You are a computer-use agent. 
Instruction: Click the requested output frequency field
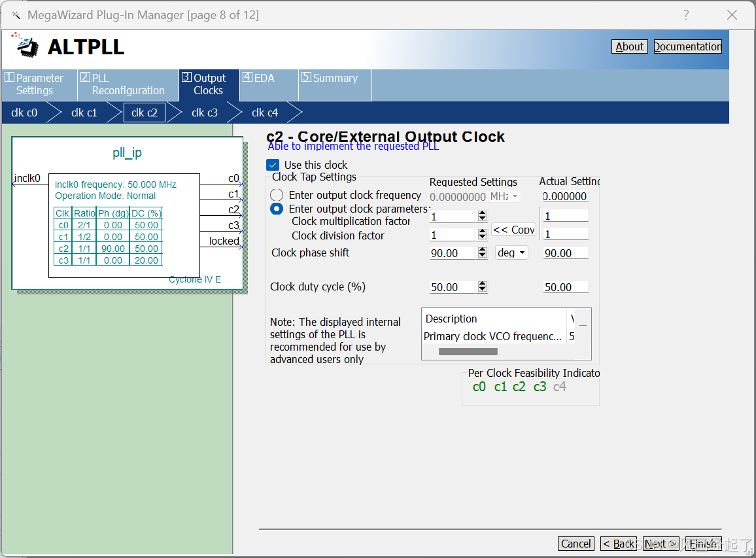pos(458,197)
